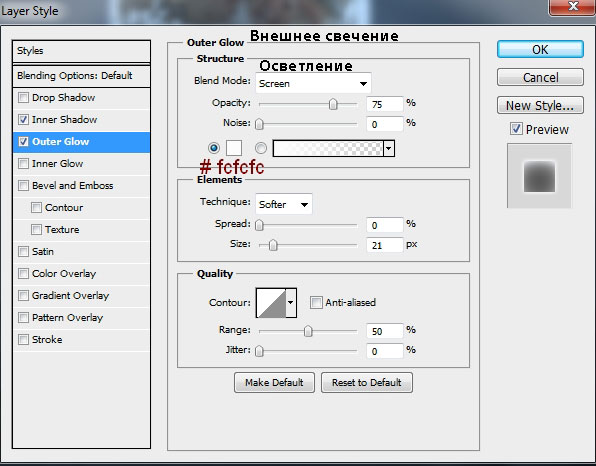Click the Noise value field

tap(385, 124)
